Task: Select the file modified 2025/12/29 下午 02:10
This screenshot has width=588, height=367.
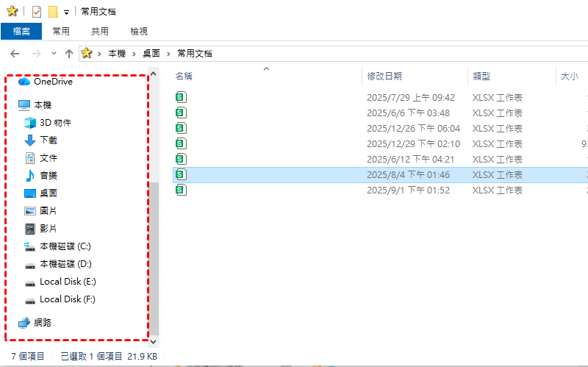Action: tap(413, 144)
